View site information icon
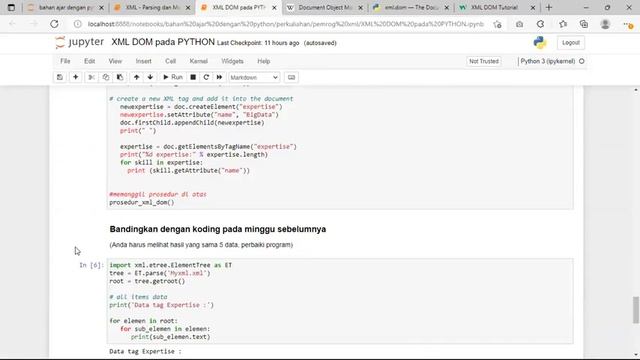Viewport: 640px width, 360px height. [77, 24]
